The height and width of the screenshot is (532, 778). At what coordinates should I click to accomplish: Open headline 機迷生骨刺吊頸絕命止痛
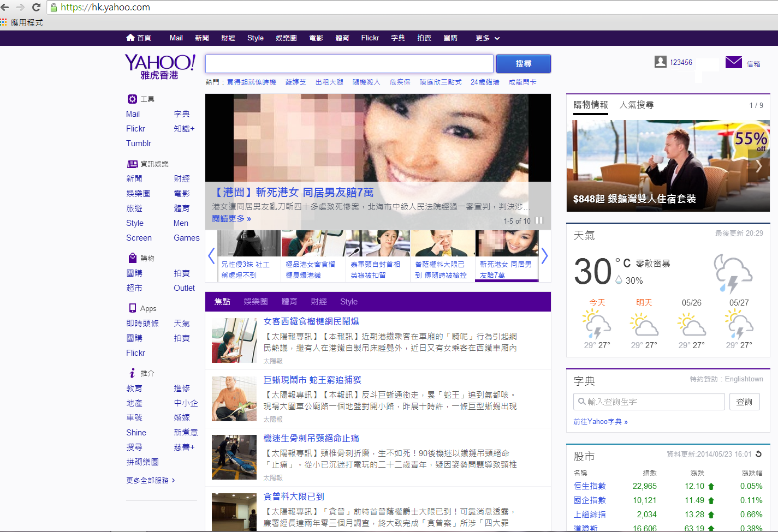pos(311,438)
